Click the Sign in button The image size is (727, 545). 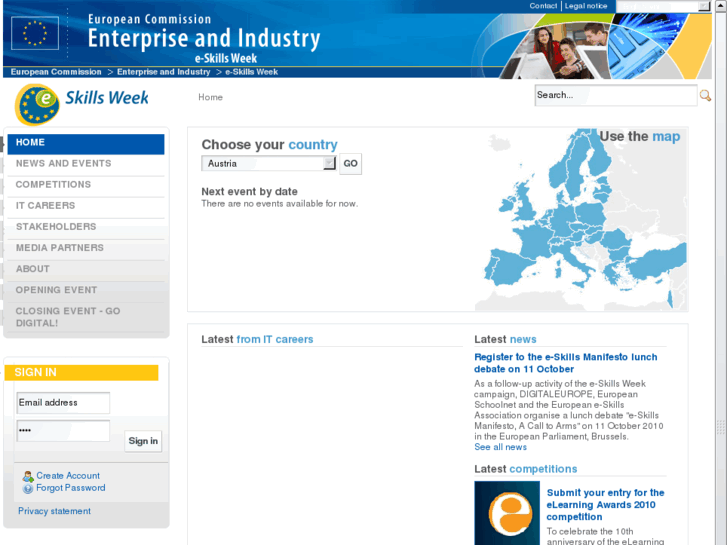[x=143, y=441]
